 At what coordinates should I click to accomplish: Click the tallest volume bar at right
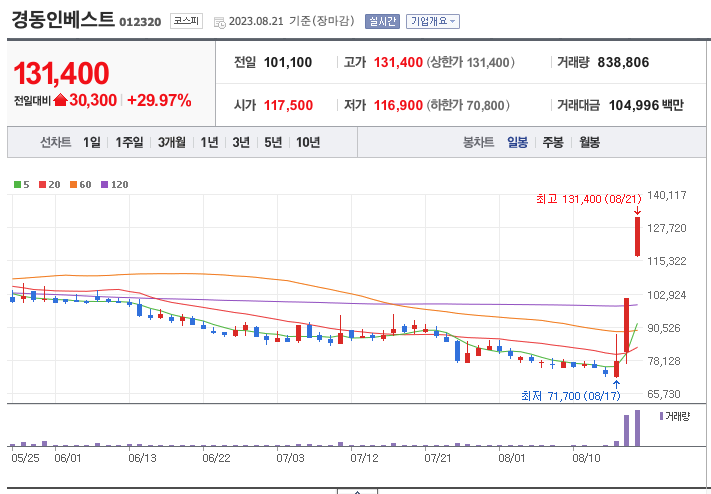tap(638, 428)
